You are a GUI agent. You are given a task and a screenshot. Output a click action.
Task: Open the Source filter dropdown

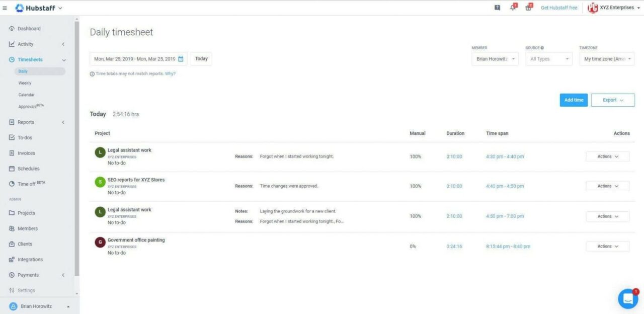548,58
